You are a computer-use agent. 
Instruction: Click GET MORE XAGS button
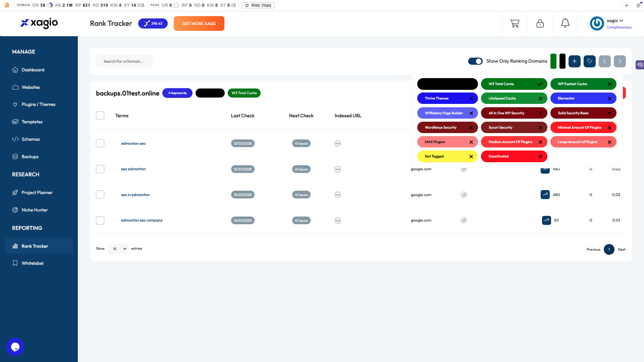[x=199, y=23]
